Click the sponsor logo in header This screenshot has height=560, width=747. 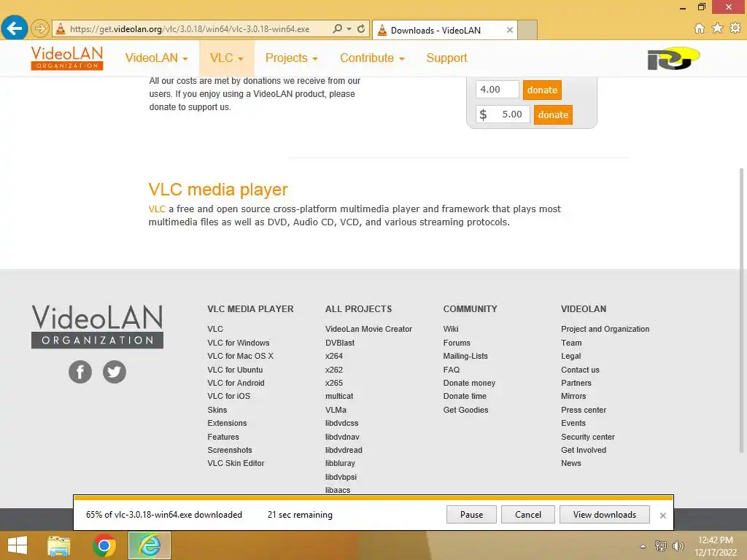(673, 58)
